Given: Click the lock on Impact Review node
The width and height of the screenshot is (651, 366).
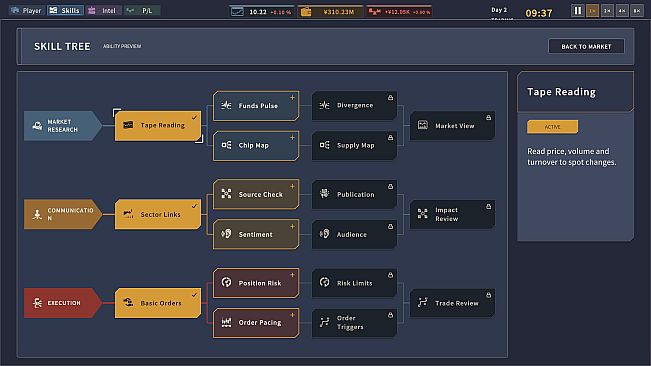Looking at the screenshot, I should click(489, 206).
